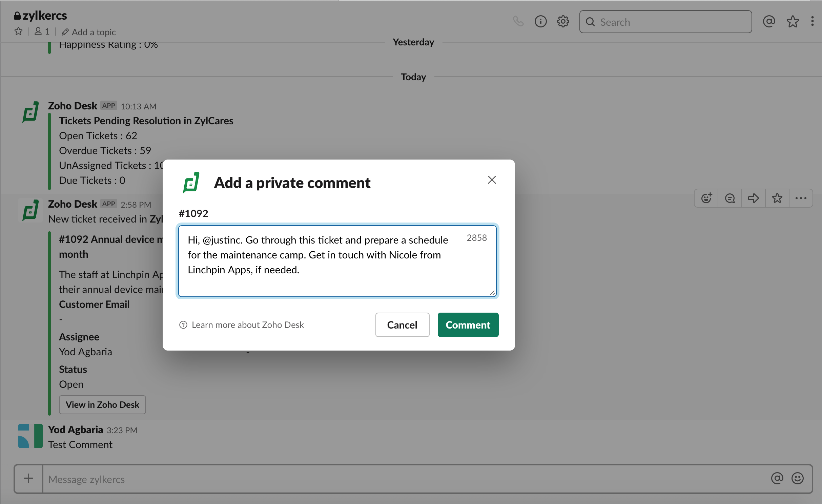Open starred items in header

tap(793, 22)
